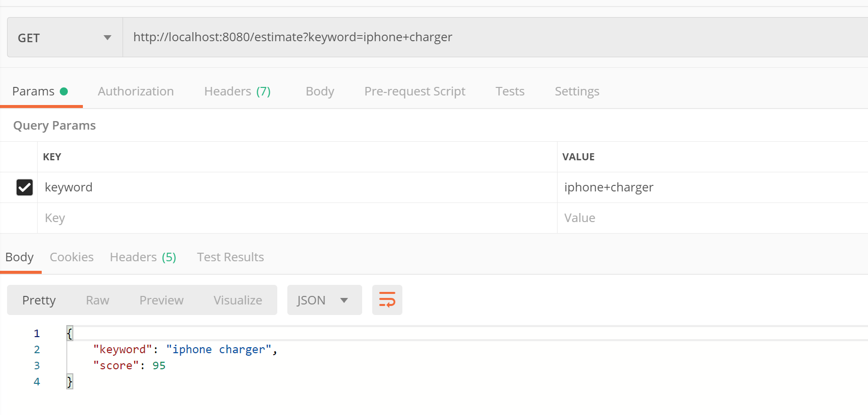Screen dimensions: 868x415
Task: Click the empty Value placeholder field
Action: [713, 218]
